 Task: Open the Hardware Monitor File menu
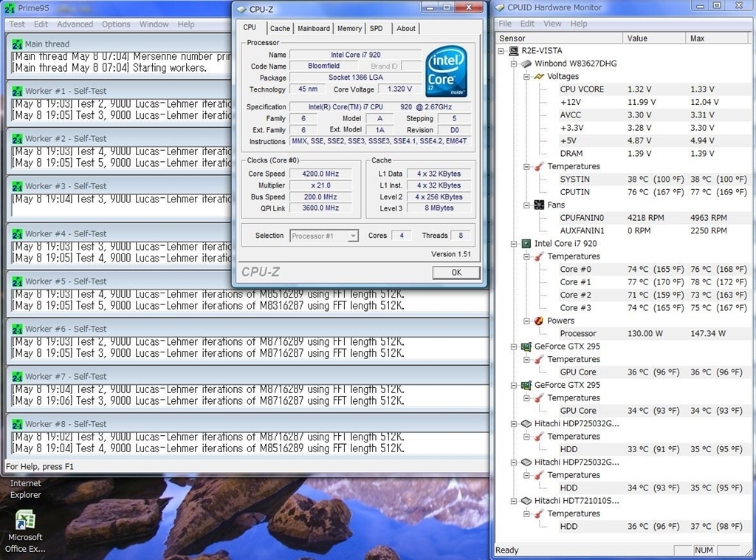tap(505, 24)
